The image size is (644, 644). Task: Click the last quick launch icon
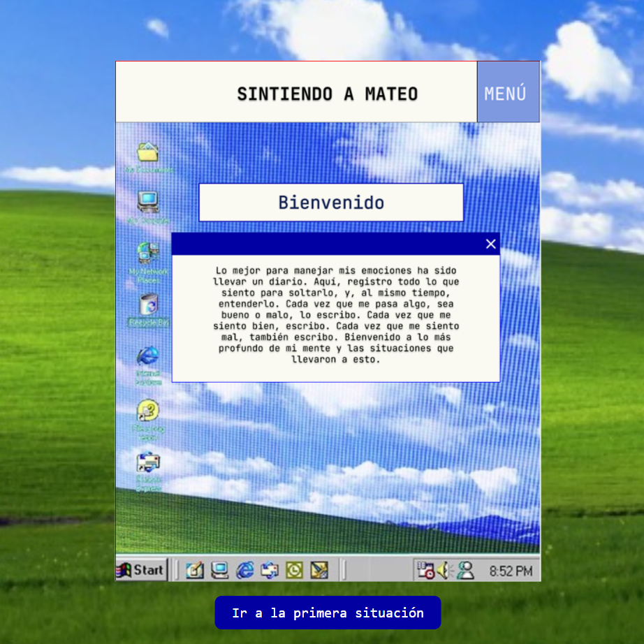(319, 570)
